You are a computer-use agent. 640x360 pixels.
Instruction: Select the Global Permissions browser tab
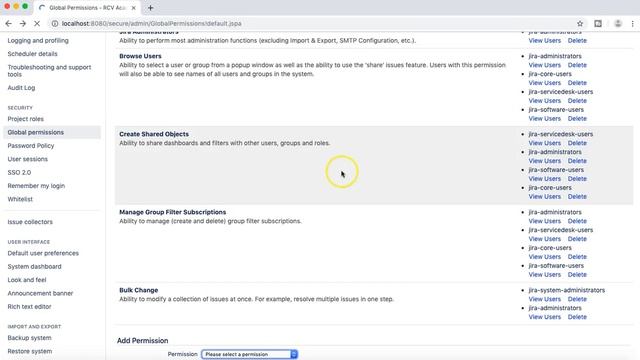tap(87, 8)
